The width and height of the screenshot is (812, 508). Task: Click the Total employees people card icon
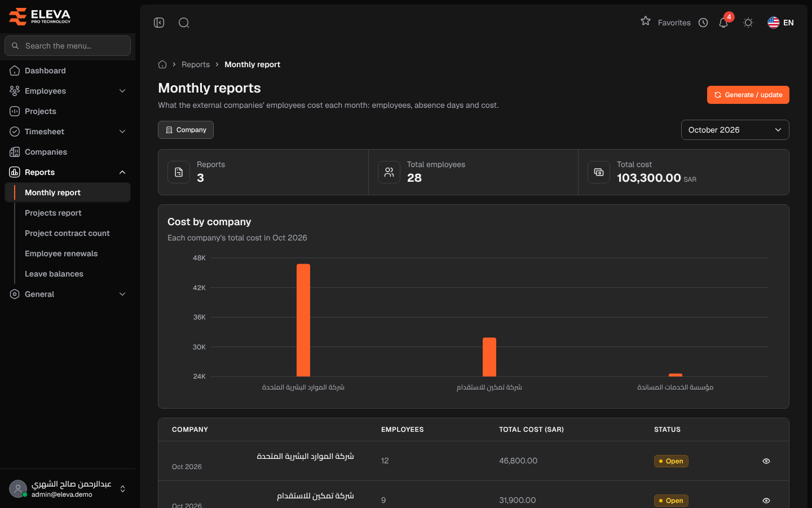pyautogui.click(x=389, y=172)
